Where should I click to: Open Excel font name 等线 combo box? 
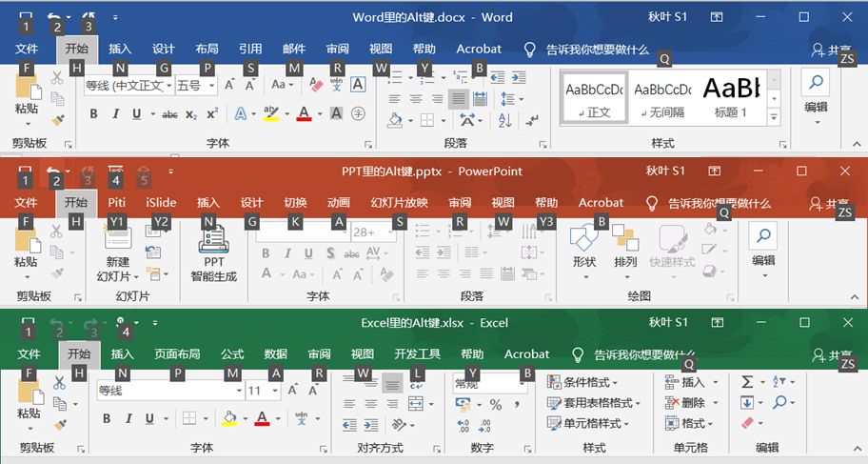click(x=170, y=391)
